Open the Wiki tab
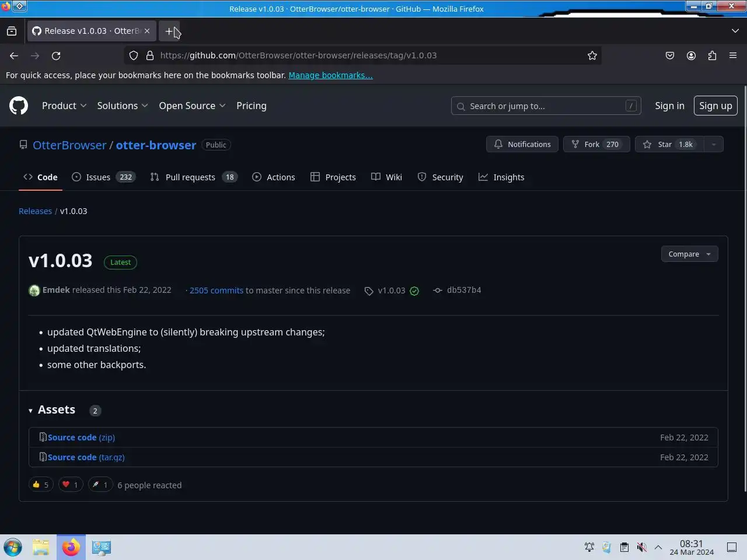Image resolution: width=747 pixels, height=560 pixels. (386, 177)
